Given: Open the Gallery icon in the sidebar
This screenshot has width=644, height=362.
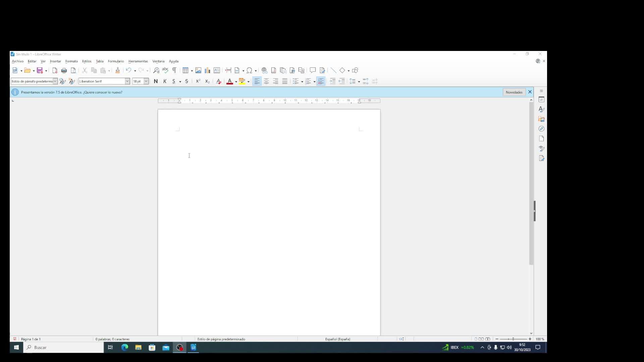Looking at the screenshot, I should coord(541,119).
